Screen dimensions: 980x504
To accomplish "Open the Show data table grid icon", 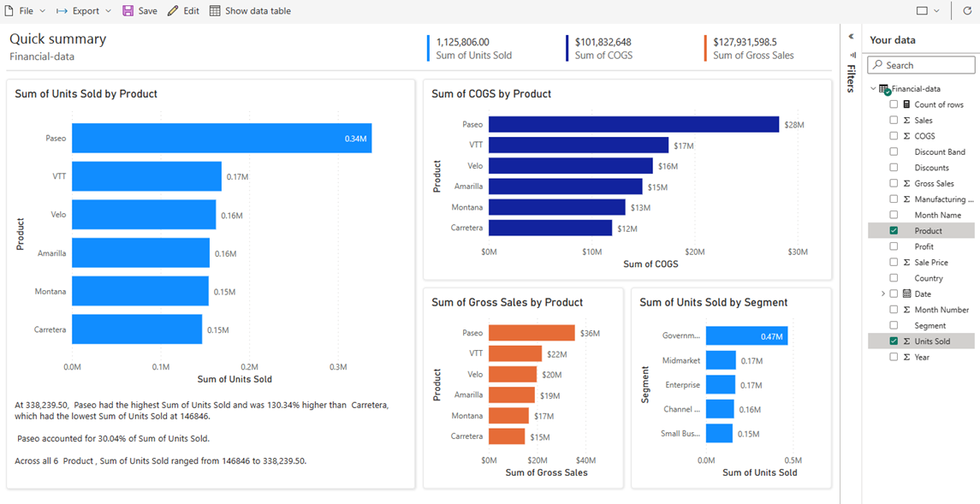I will [x=213, y=10].
